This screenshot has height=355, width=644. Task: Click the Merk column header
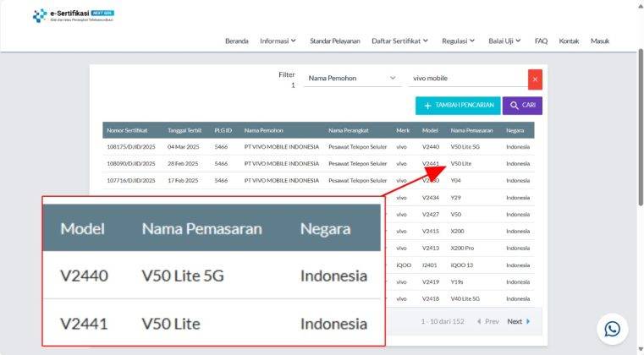403,130
